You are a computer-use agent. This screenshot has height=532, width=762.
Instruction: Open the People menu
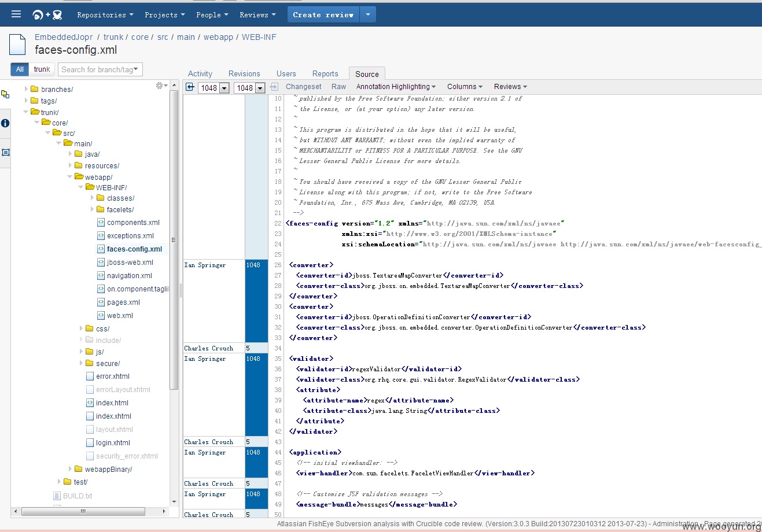click(212, 15)
